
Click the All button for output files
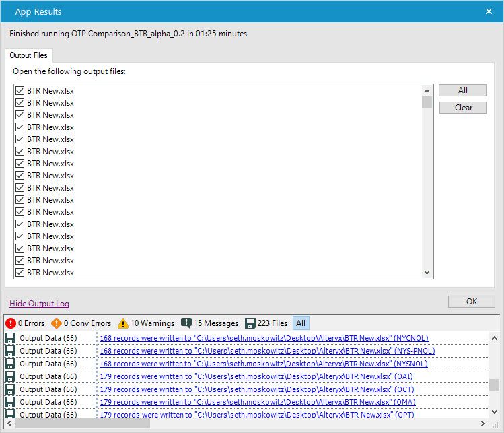[462, 90]
